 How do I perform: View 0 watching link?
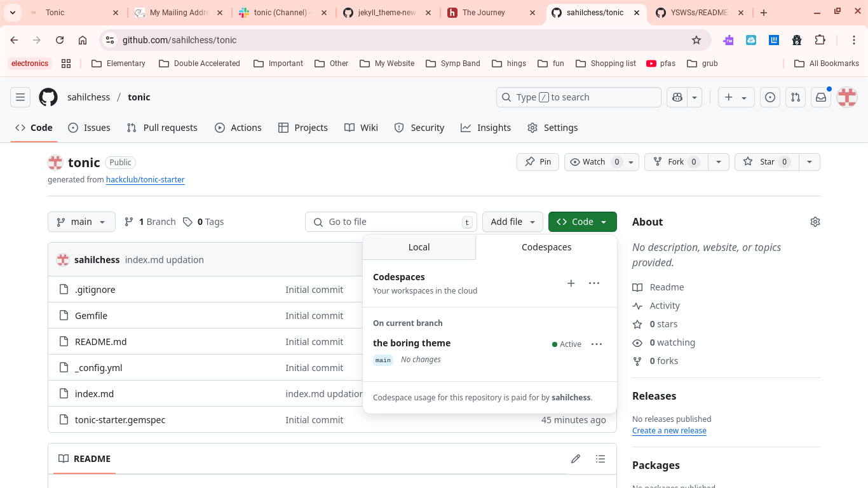click(x=664, y=342)
